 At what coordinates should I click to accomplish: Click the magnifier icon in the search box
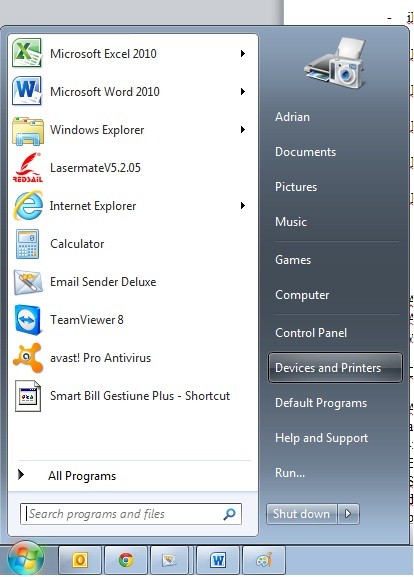[x=229, y=514]
